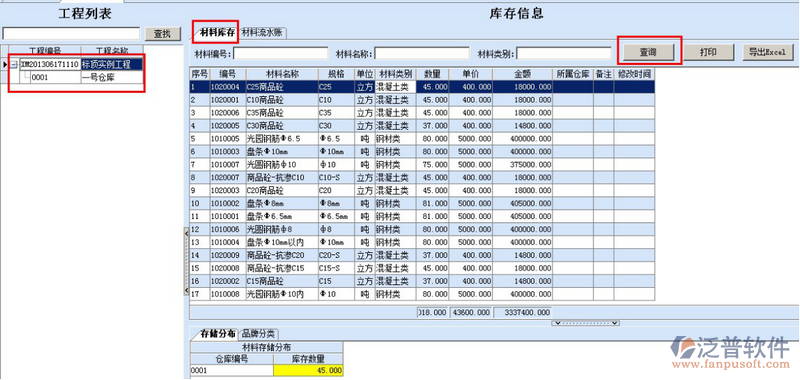Open the 品牌分类 tab

[x=258, y=334]
